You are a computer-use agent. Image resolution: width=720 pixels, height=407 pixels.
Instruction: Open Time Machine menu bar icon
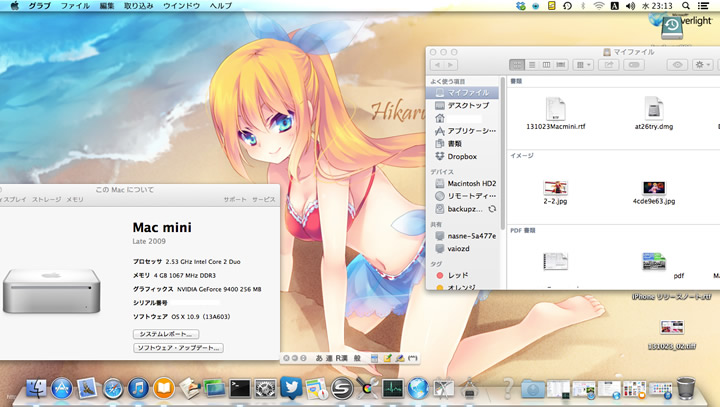pos(567,6)
